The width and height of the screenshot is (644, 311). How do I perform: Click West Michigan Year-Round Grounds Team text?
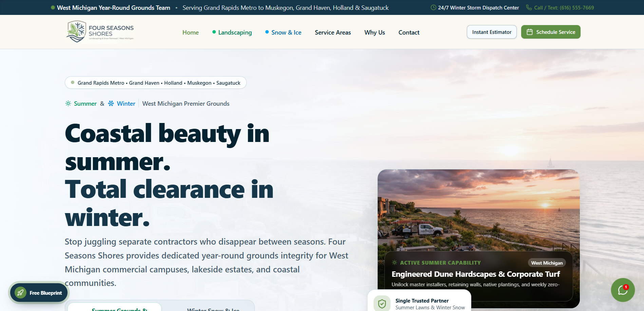pos(114,7)
